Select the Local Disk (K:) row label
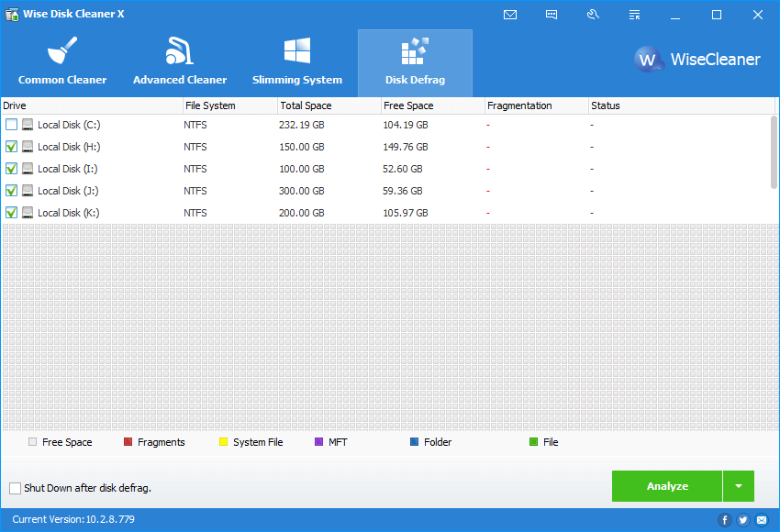Screen dimensions: 780x532 point(69,213)
